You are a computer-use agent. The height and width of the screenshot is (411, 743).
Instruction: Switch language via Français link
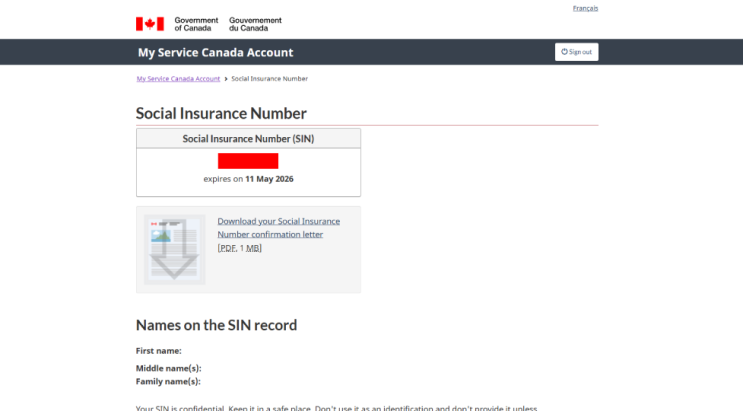click(x=585, y=8)
